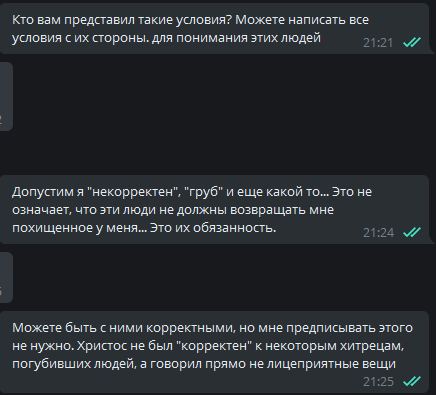
Task: Click the double-check icon next to 21:24
Action: (412, 232)
